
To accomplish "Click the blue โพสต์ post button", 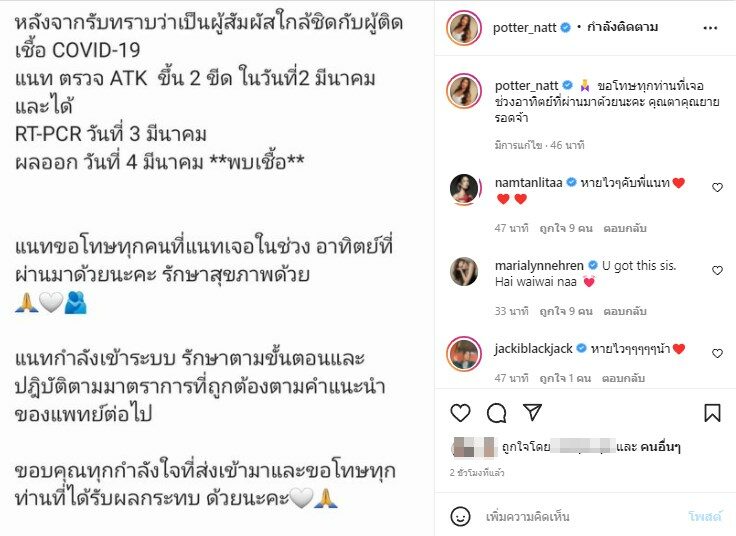I will click(705, 517).
